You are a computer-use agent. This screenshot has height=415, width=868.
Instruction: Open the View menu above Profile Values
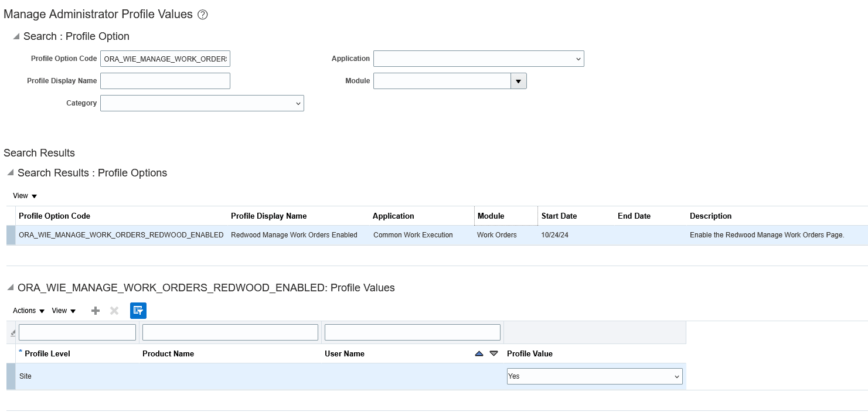click(x=62, y=310)
